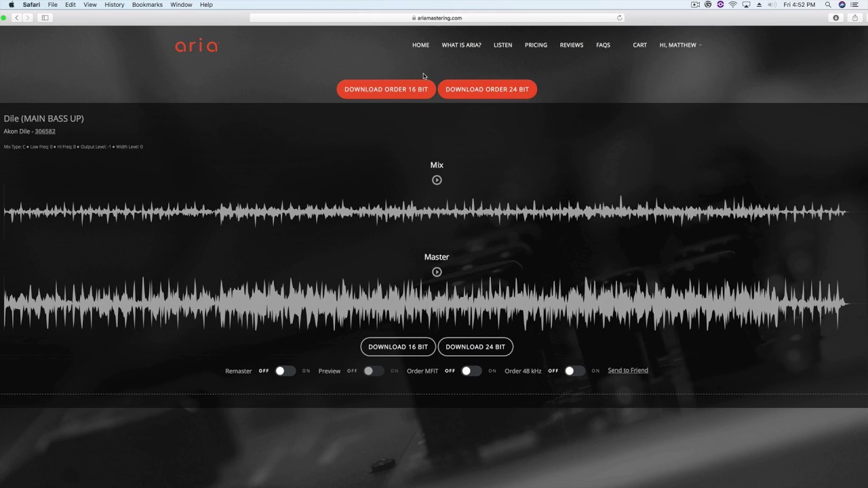The height and width of the screenshot is (488, 868).
Task: Click Send to Friend link
Action: coord(628,370)
